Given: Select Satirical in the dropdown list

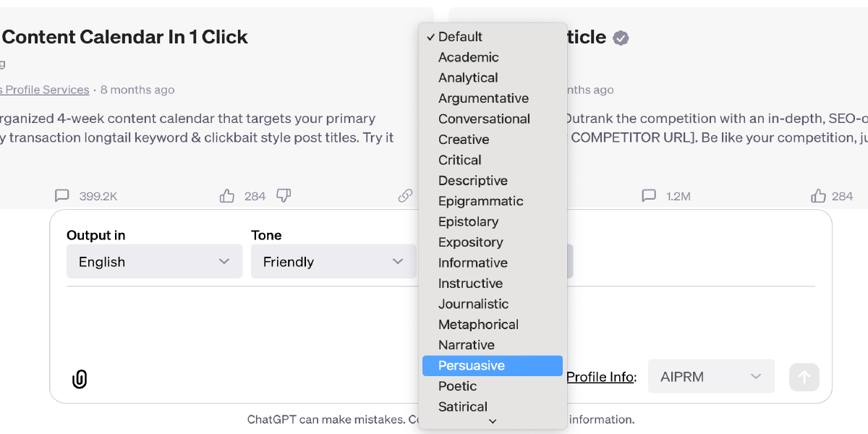Looking at the screenshot, I should click(x=463, y=407).
